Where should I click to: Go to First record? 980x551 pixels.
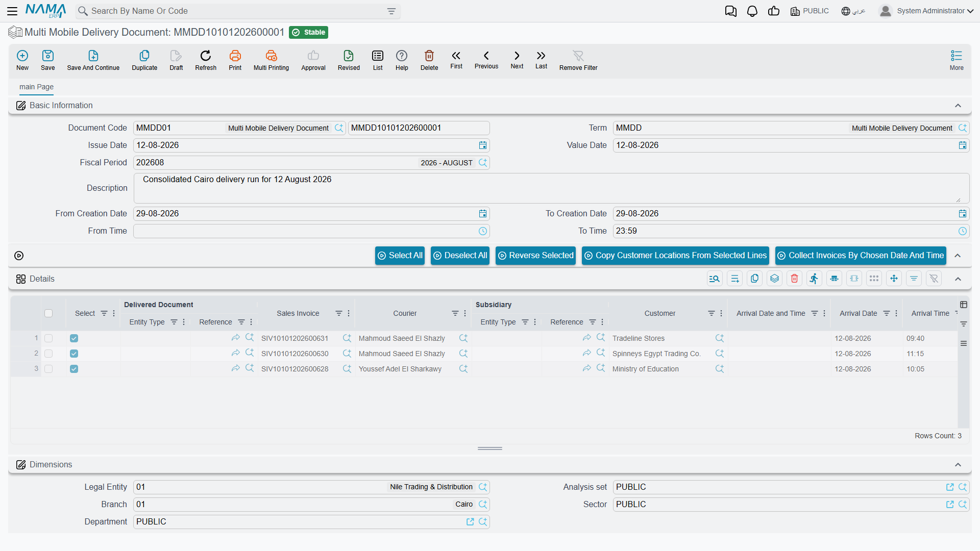tap(456, 60)
